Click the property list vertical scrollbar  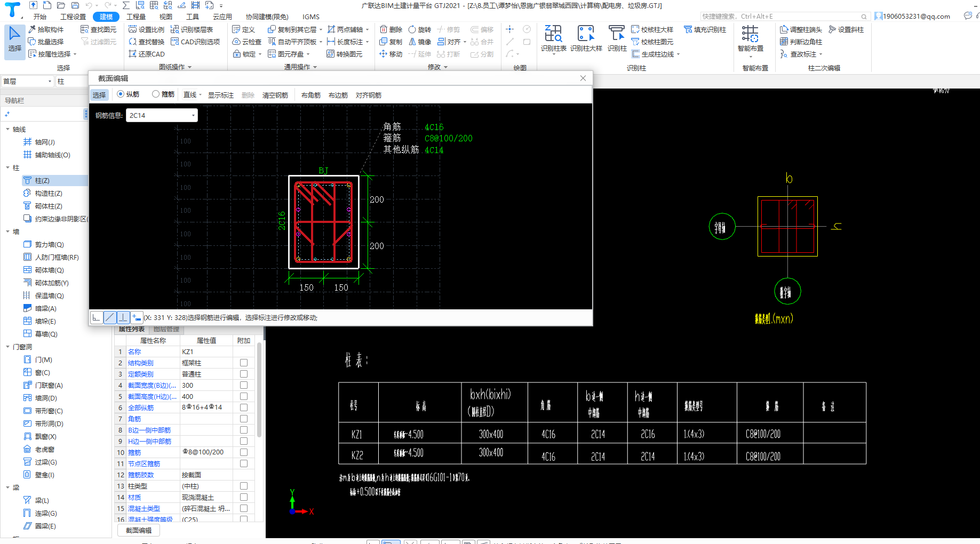[x=259, y=389]
